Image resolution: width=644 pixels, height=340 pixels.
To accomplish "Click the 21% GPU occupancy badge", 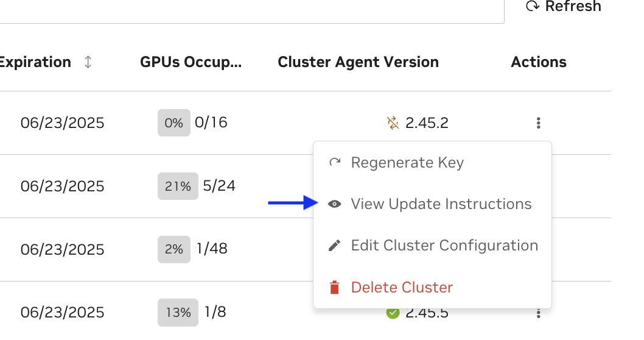I will tap(178, 186).
